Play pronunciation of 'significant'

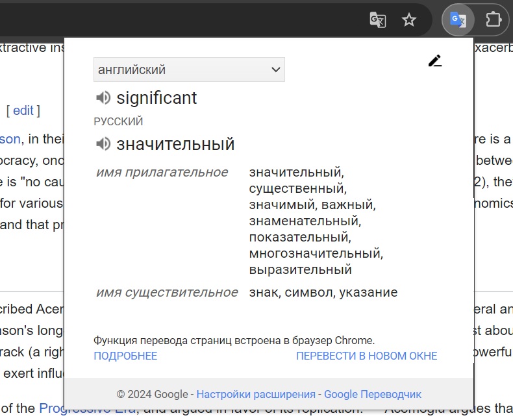pyautogui.click(x=103, y=98)
